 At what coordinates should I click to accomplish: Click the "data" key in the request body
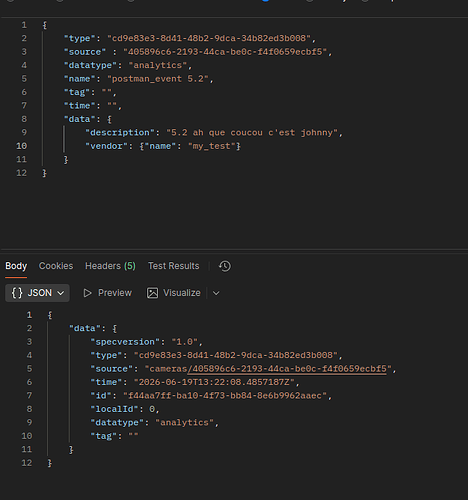pos(80,119)
